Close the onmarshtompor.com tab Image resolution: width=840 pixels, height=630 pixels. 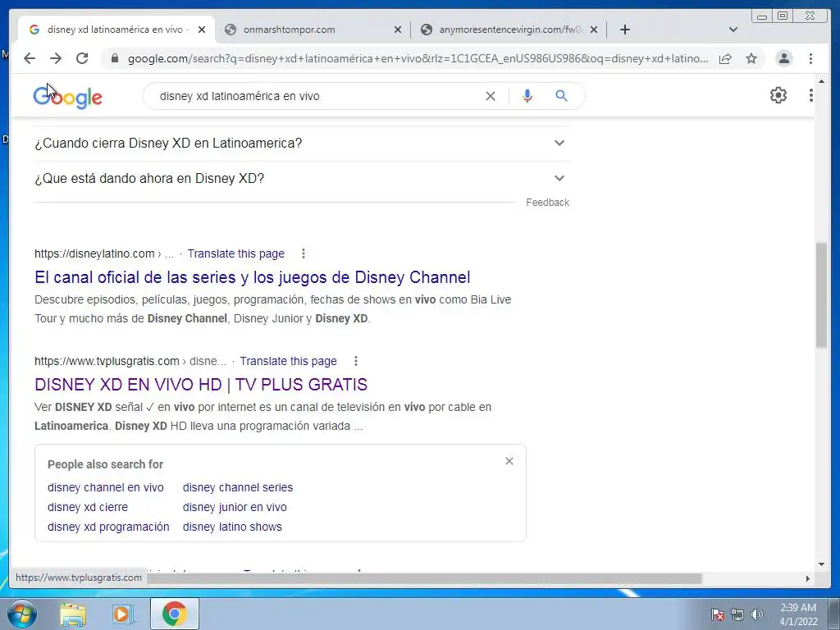(398, 30)
